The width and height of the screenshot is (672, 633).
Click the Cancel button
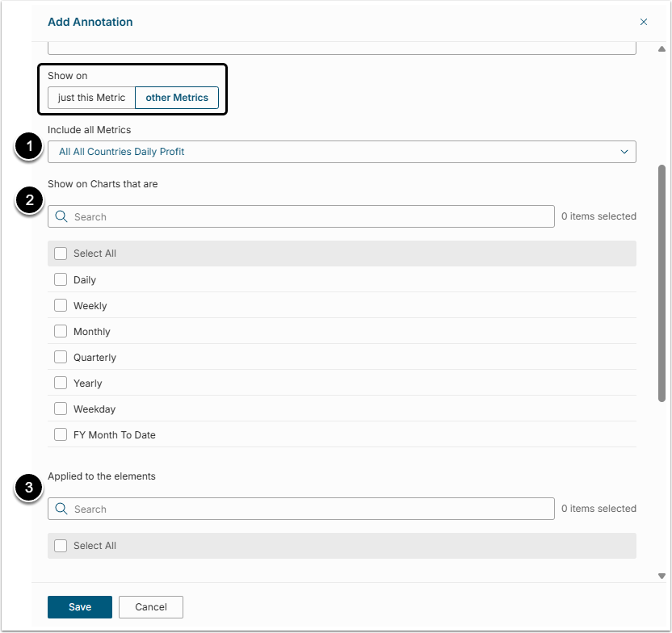pyautogui.click(x=151, y=607)
